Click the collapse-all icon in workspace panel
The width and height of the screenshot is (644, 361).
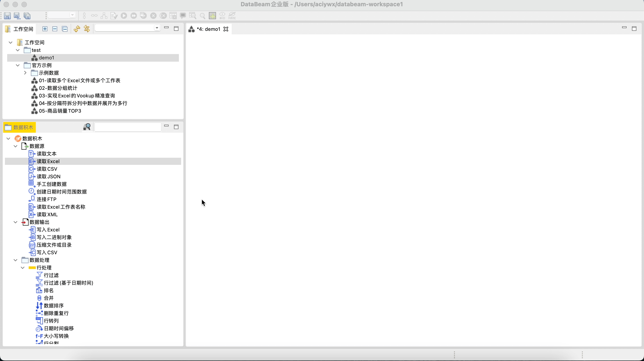click(65, 29)
